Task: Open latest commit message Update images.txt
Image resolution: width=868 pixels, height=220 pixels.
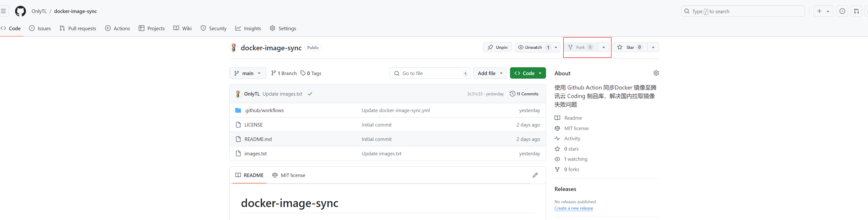Action: pos(282,94)
